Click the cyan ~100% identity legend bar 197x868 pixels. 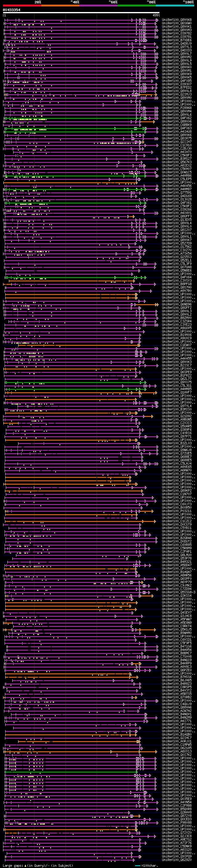point(175,6)
